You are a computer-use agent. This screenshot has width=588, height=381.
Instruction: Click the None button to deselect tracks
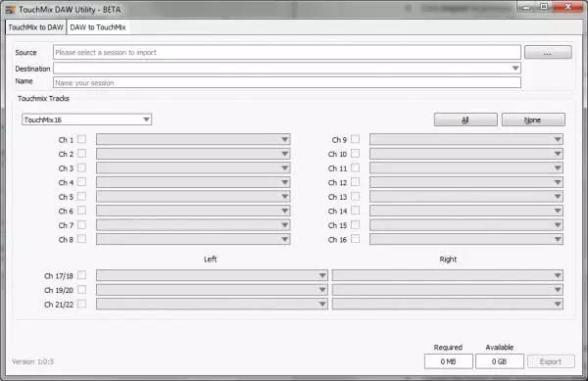pos(533,119)
